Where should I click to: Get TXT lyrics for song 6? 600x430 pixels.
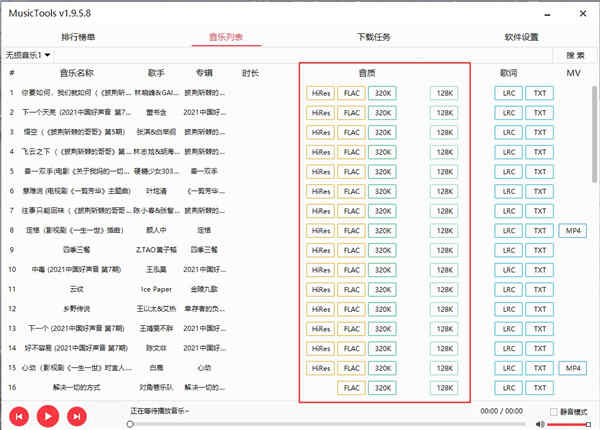[x=540, y=191]
